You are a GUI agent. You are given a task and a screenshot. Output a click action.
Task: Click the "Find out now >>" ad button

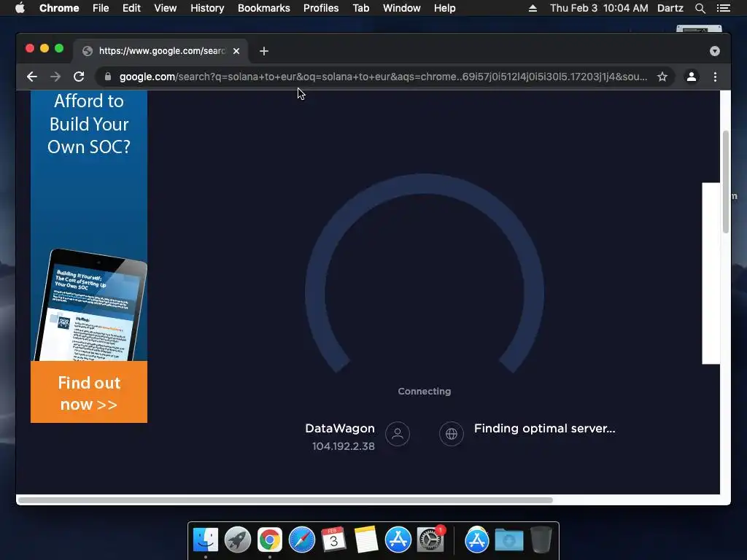pos(89,392)
